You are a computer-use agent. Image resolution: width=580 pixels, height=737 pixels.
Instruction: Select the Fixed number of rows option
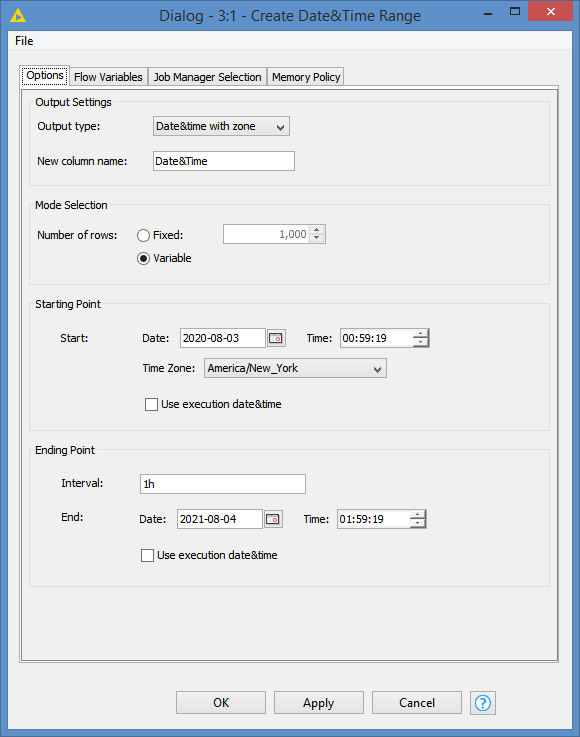point(143,235)
